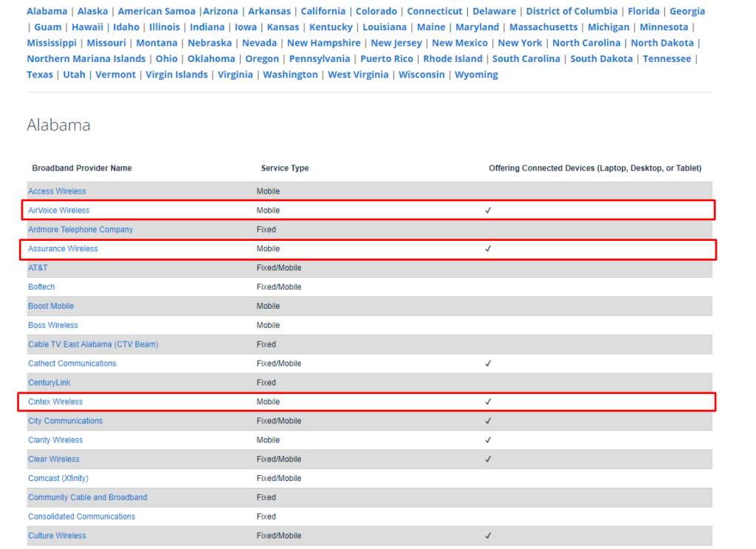Select American Samoa link
Screen dimensions: 756x549
pos(157,11)
